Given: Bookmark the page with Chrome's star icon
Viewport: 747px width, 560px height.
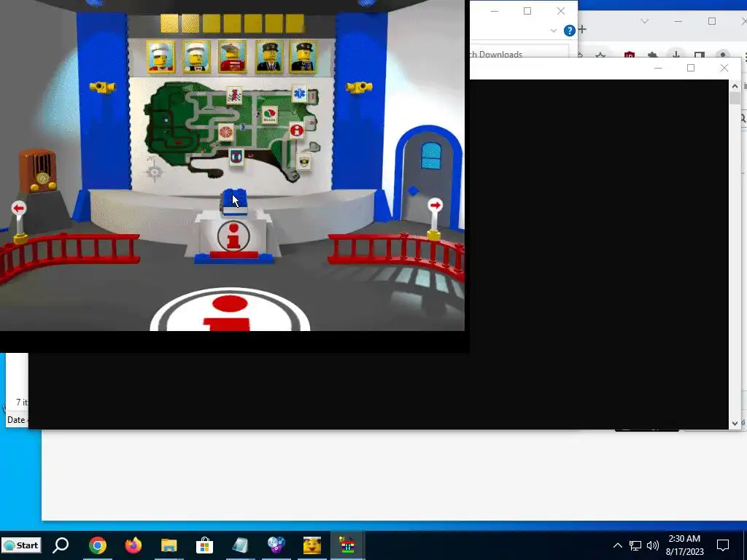Looking at the screenshot, I should 600,55.
